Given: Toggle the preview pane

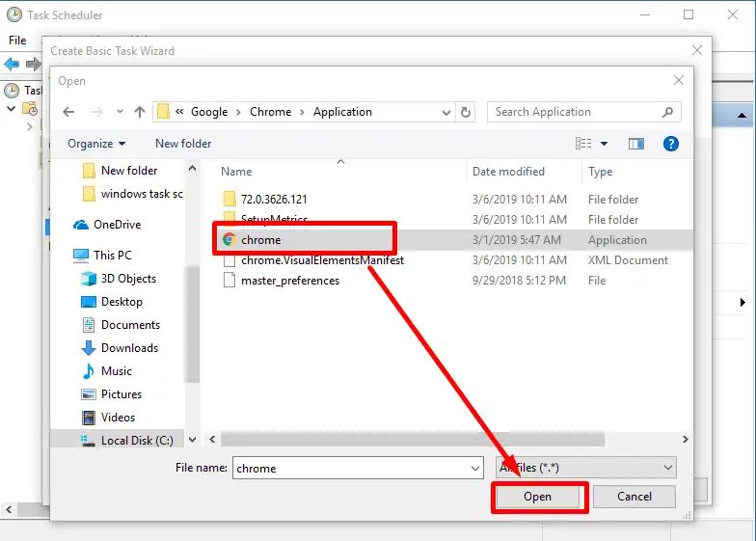Looking at the screenshot, I should pos(636,144).
